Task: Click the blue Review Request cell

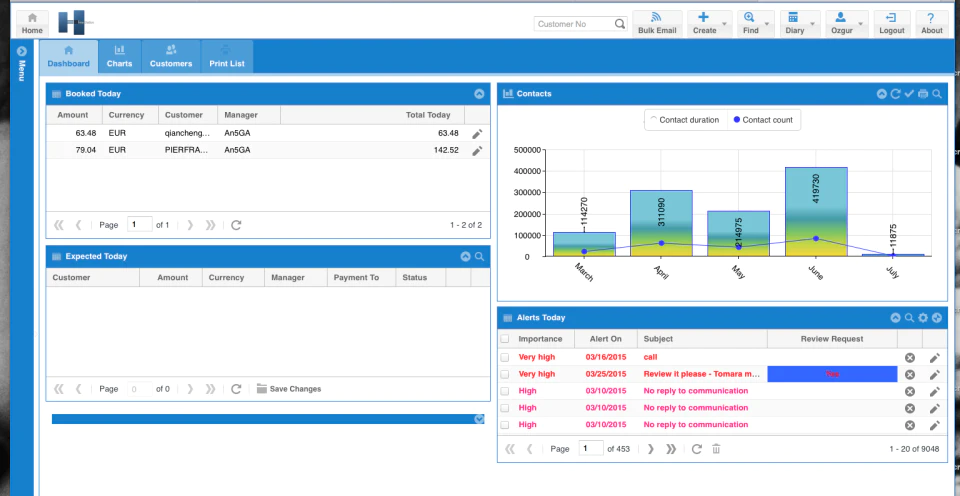Action: click(x=832, y=374)
